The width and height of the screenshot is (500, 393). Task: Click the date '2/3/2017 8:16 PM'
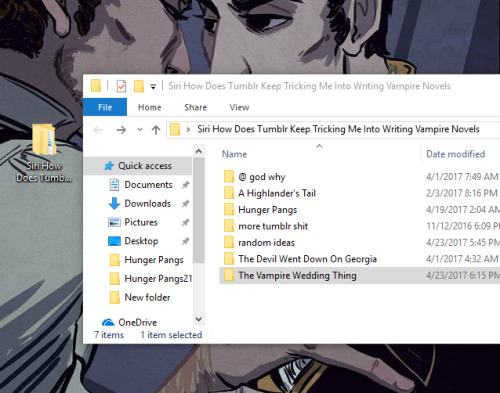click(x=462, y=193)
